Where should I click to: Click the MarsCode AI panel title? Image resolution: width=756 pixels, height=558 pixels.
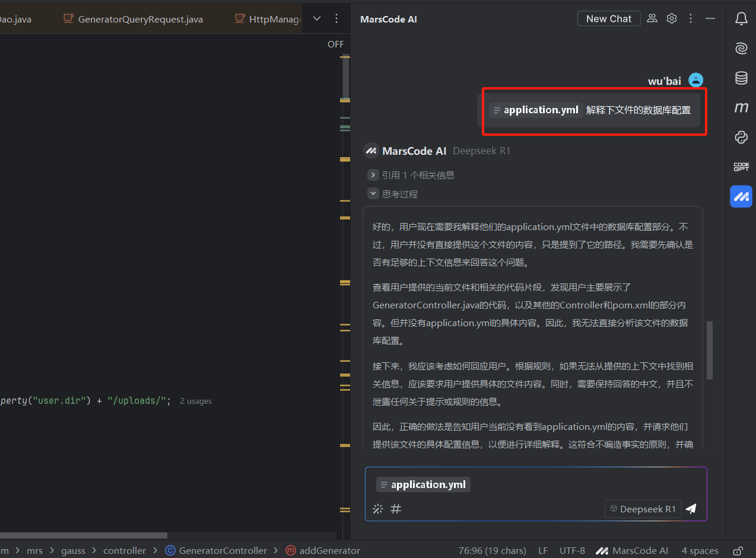point(389,19)
